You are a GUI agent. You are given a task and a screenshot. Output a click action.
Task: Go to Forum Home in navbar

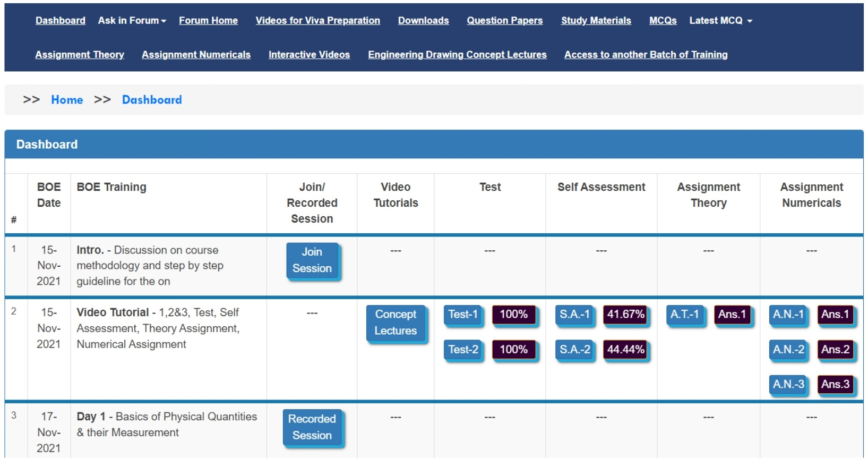[208, 21]
